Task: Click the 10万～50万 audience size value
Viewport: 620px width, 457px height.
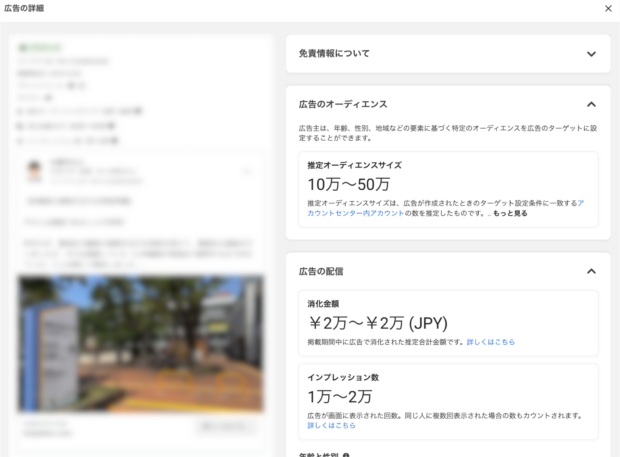Action: pyautogui.click(x=348, y=184)
